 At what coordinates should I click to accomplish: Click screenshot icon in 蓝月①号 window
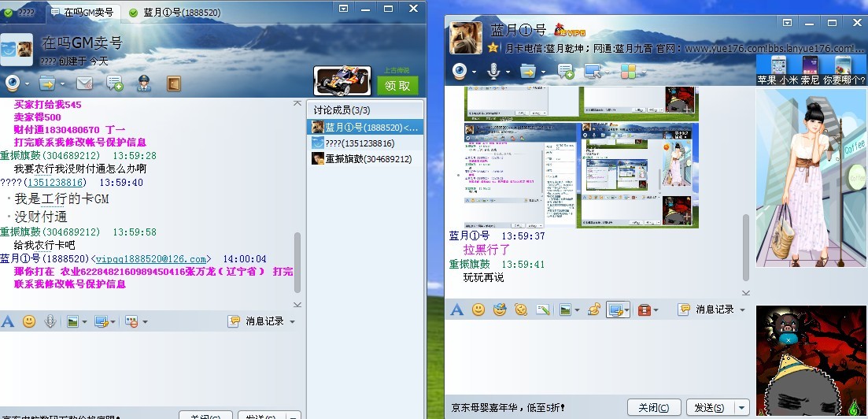tap(615, 310)
